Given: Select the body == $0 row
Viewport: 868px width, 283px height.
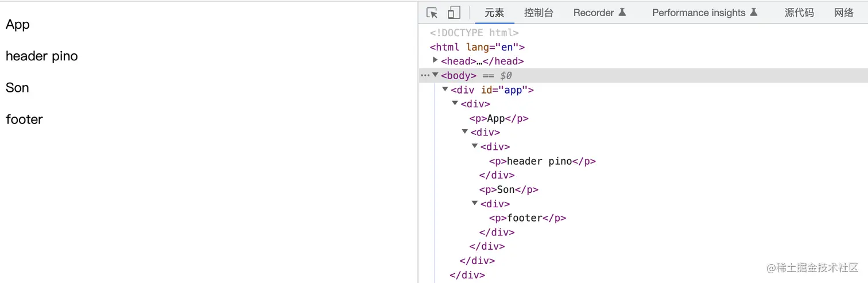Looking at the screenshot, I should point(643,75).
